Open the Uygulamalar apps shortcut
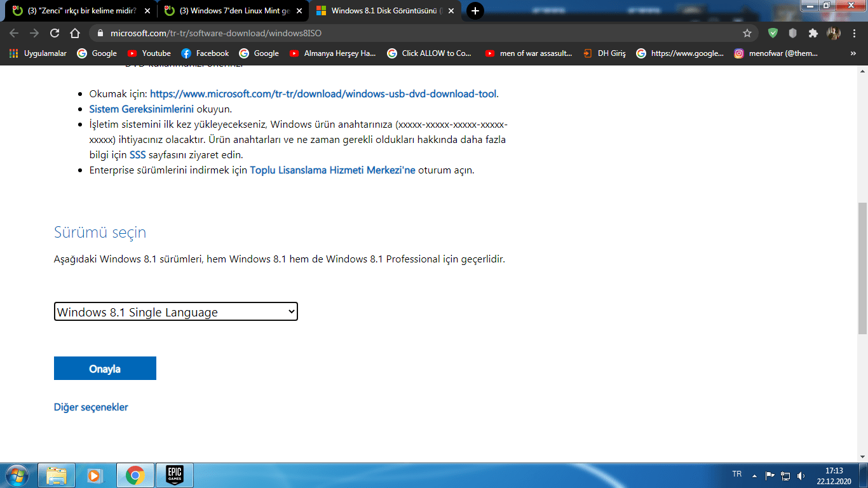Image resolution: width=868 pixels, height=488 pixels. pos(38,53)
